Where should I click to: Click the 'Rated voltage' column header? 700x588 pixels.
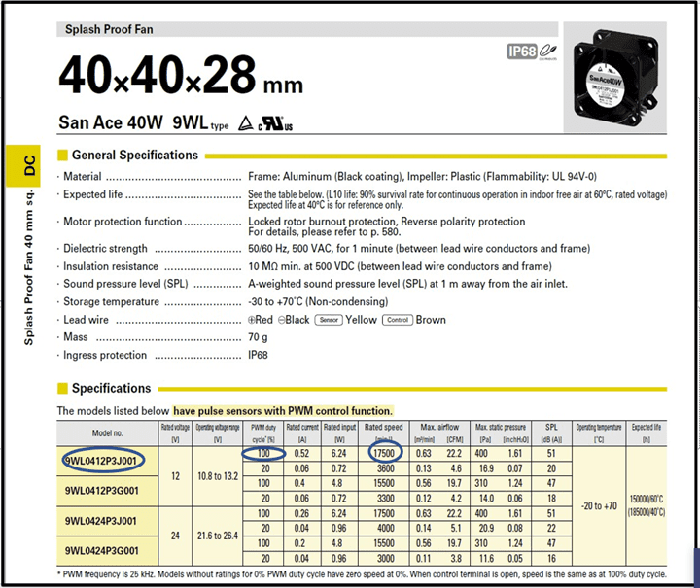tap(175, 433)
